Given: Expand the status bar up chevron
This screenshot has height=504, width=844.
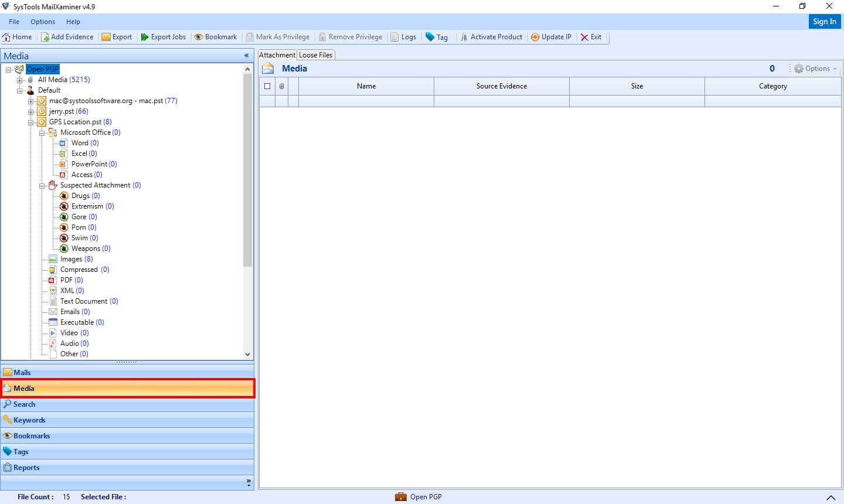Looking at the screenshot, I should [x=831, y=497].
